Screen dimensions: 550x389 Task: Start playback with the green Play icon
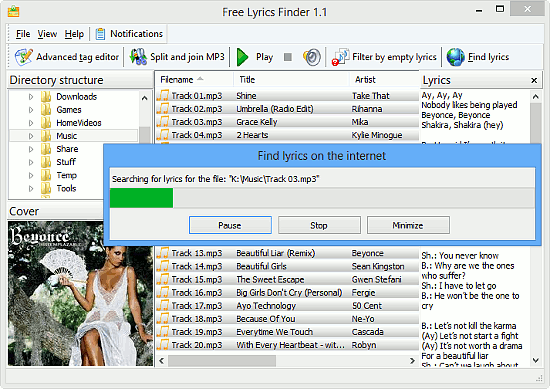click(x=242, y=57)
